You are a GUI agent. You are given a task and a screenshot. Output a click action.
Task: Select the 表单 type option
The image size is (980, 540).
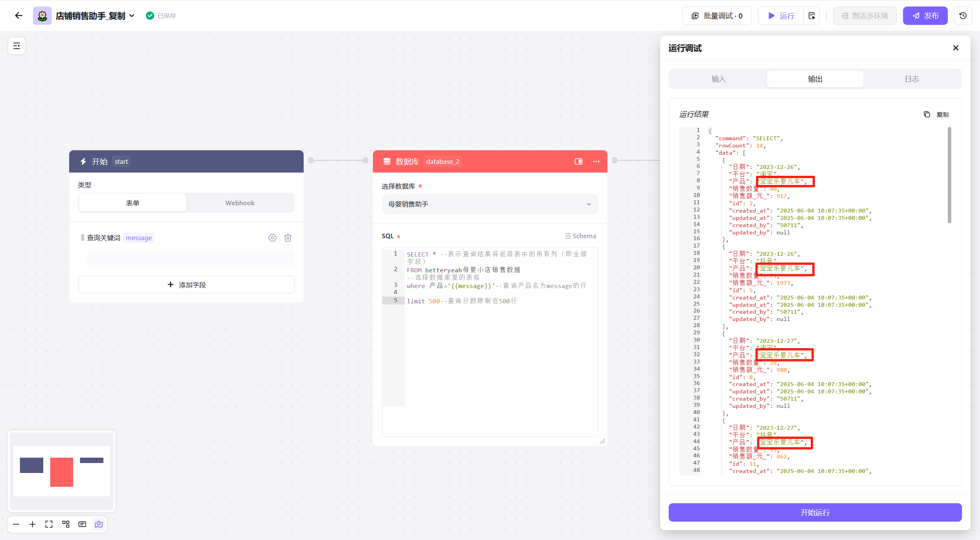coord(133,203)
